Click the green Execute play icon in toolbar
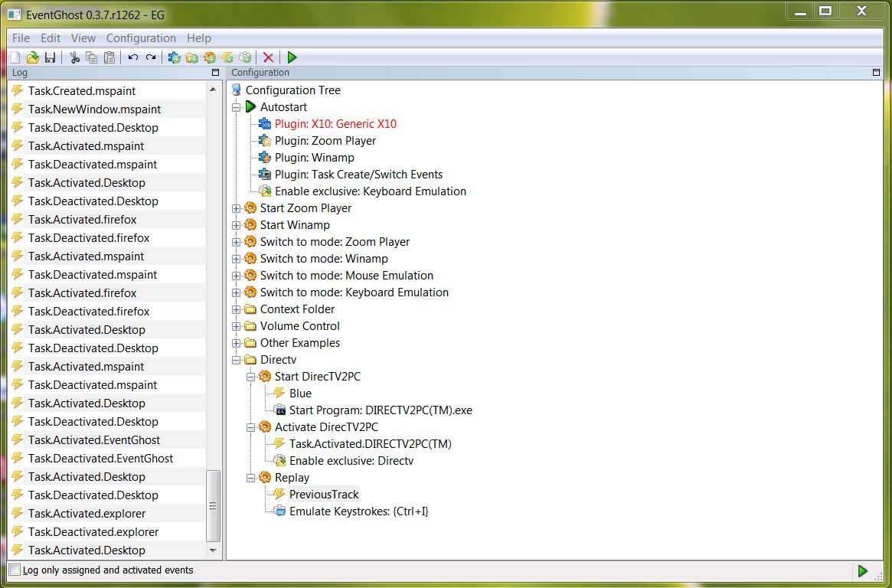 click(292, 57)
